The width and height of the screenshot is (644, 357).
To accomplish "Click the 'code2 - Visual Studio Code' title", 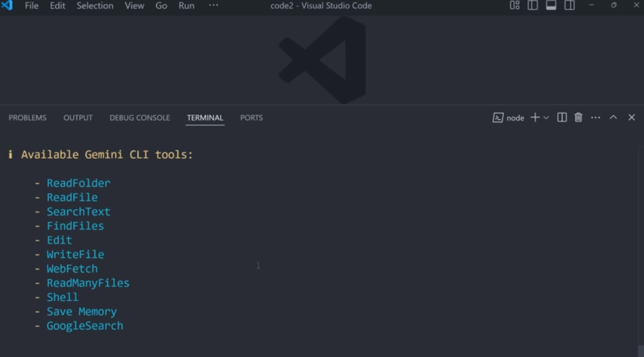I will click(321, 6).
